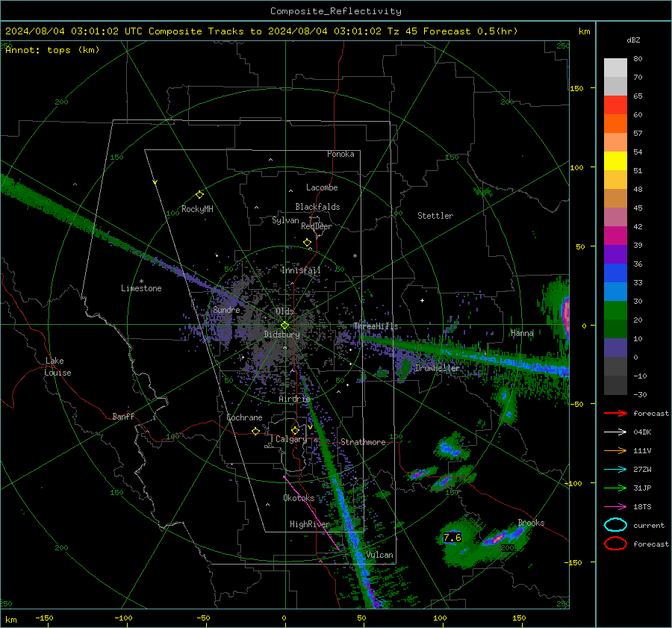Click the Lacombe town label
The width and height of the screenshot is (672, 628).
click(322, 187)
